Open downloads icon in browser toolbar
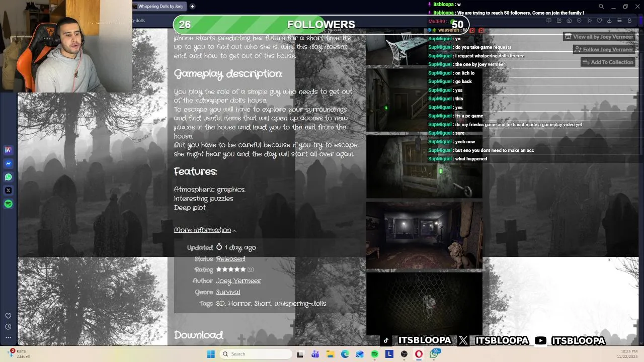This screenshot has width=644, height=362. click(609, 21)
